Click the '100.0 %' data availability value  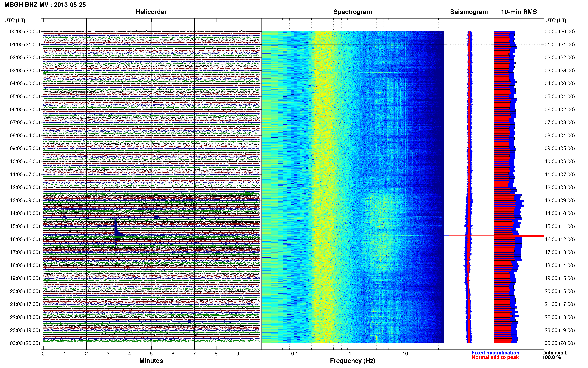coord(551,357)
